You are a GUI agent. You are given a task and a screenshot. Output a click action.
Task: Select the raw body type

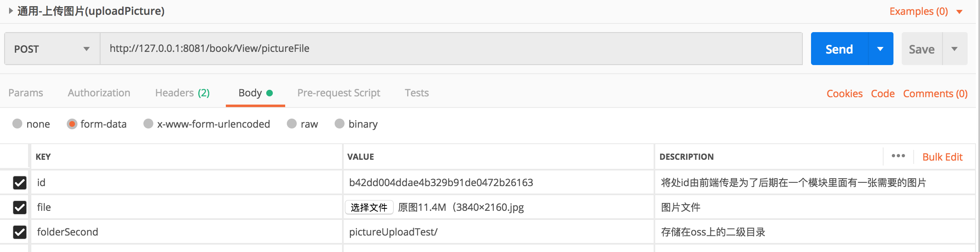point(292,124)
